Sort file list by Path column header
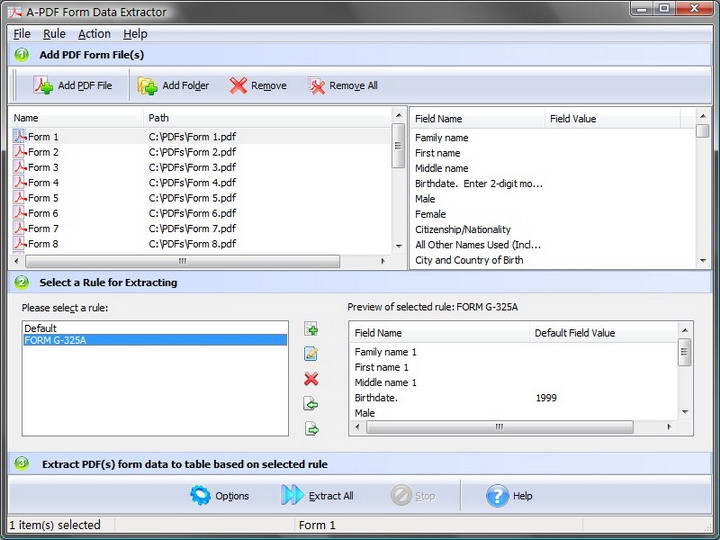 (x=267, y=118)
